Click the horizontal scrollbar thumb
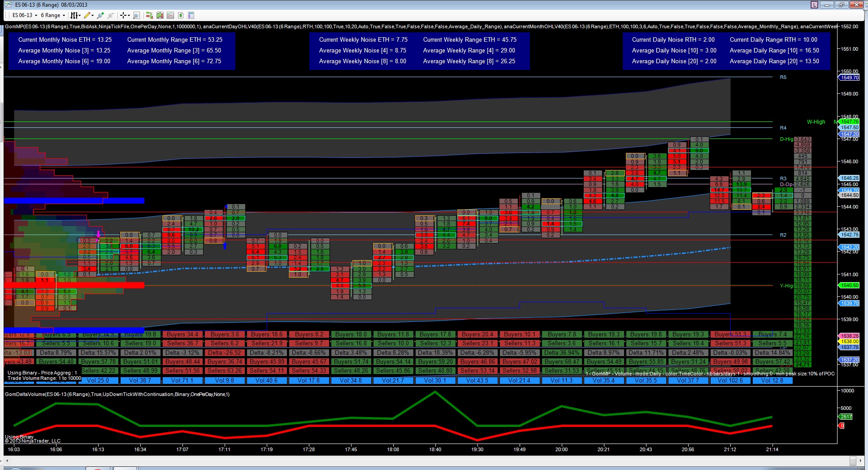The image size is (868, 470). pyautogui.click(x=853, y=461)
